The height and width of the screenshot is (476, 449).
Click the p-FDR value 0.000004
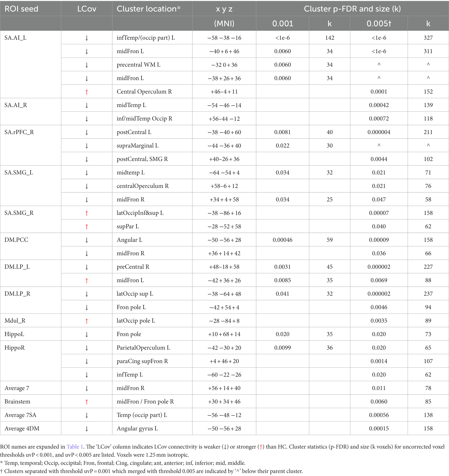tap(379, 132)
